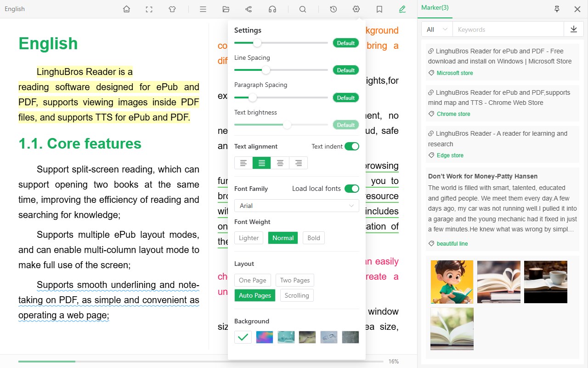588x368 pixels.
Task: Select justified text alignment
Action: (262, 163)
